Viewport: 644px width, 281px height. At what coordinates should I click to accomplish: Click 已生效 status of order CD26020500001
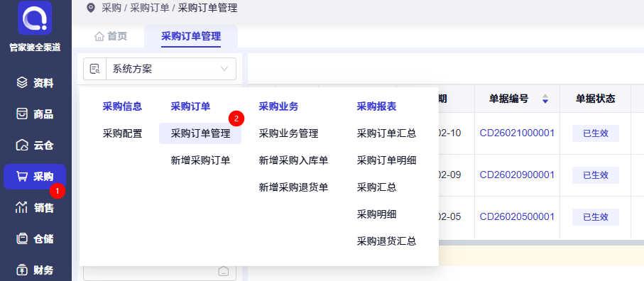pyautogui.click(x=596, y=217)
